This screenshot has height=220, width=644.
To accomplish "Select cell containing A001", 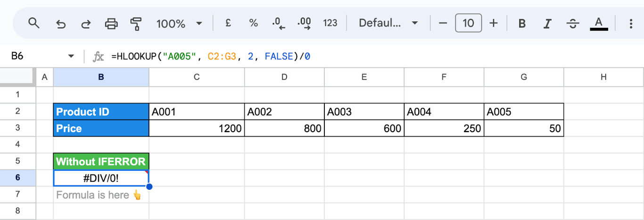I will (197, 111).
